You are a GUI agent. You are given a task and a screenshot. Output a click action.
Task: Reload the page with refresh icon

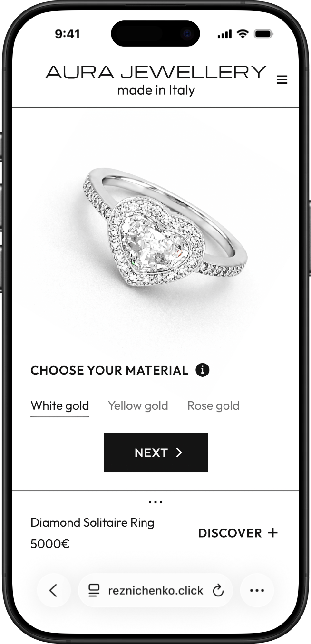218,590
